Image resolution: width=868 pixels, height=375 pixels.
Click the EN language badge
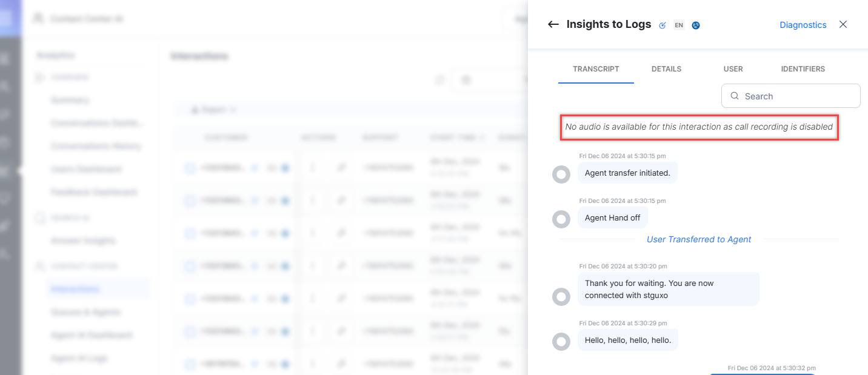[x=679, y=25]
